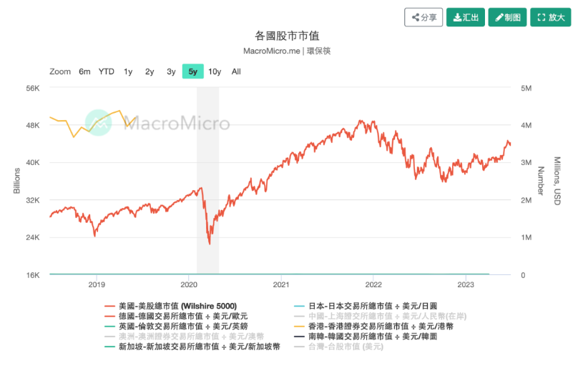588x368 pixels.
Task: Toggle the 香港證券交易所總市值 legend series
Action: click(x=374, y=327)
